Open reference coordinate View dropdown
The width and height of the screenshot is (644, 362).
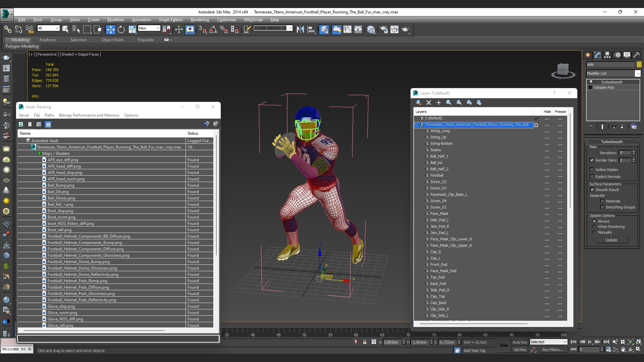click(158, 28)
